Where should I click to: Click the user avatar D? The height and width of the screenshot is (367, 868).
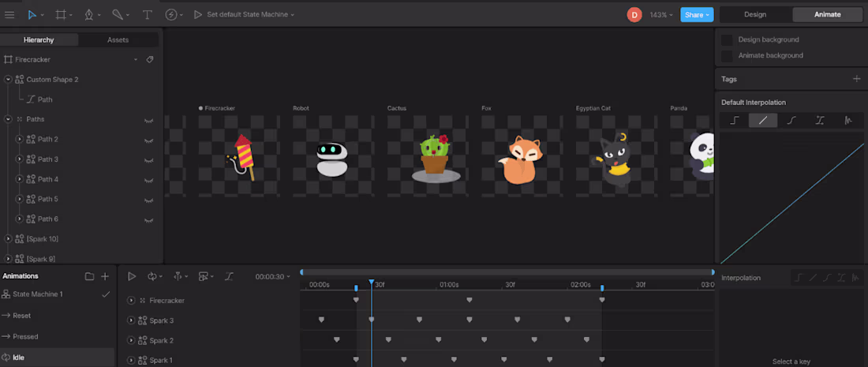coord(634,15)
